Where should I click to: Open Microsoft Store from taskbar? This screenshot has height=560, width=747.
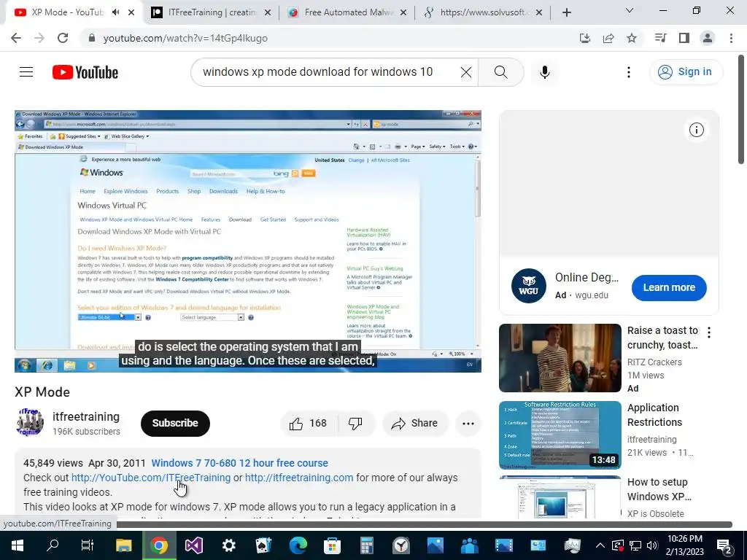point(332,545)
